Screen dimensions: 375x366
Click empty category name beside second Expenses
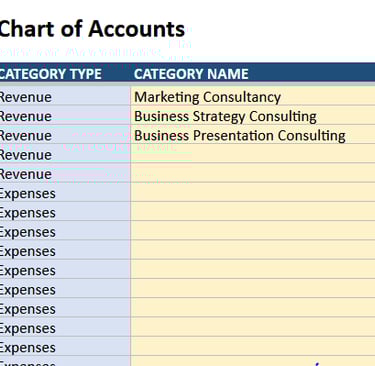tap(253, 213)
